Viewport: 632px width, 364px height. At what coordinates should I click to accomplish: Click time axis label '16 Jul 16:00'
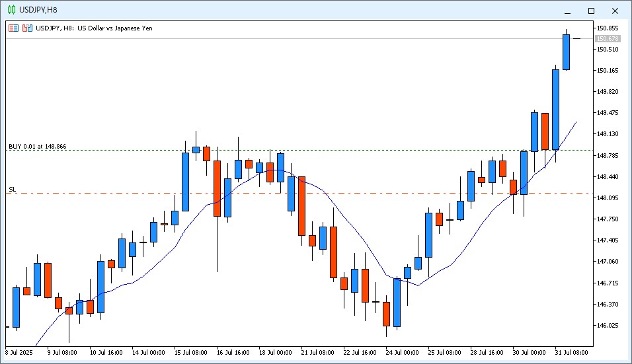click(x=233, y=353)
